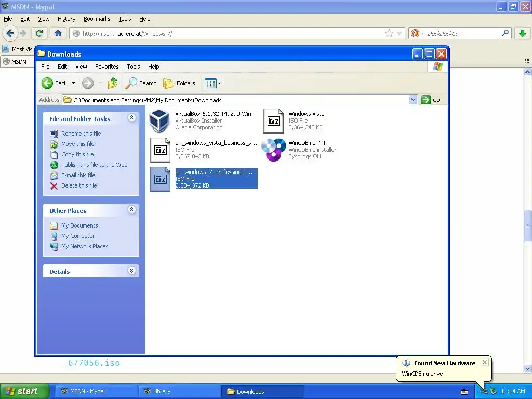Click Publish this file to the Web

coord(95,165)
